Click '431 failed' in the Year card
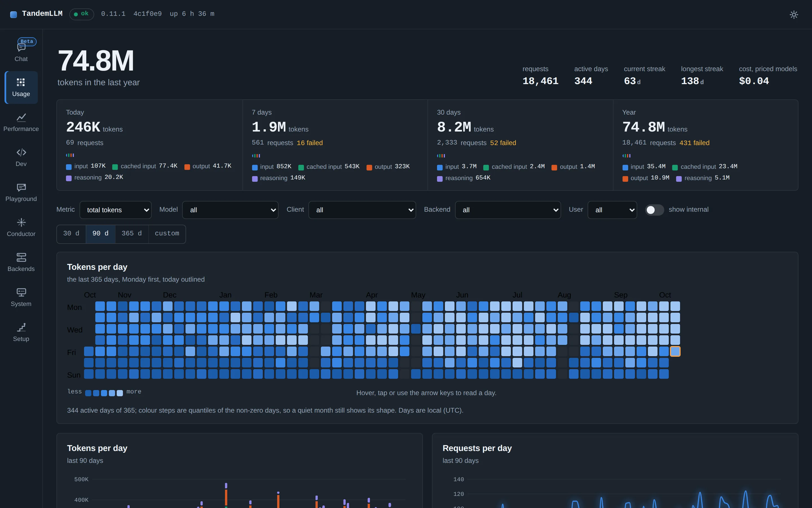Viewport: 812px width, 508px height. 694,143
